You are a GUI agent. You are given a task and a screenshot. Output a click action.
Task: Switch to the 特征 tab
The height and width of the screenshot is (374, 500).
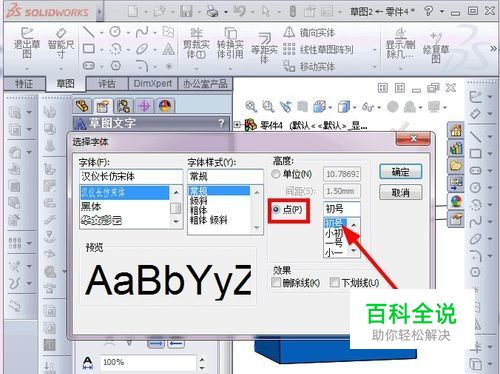tap(24, 84)
